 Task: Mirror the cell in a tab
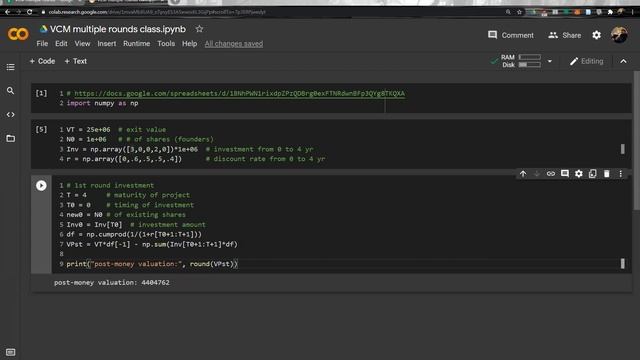coord(593,174)
